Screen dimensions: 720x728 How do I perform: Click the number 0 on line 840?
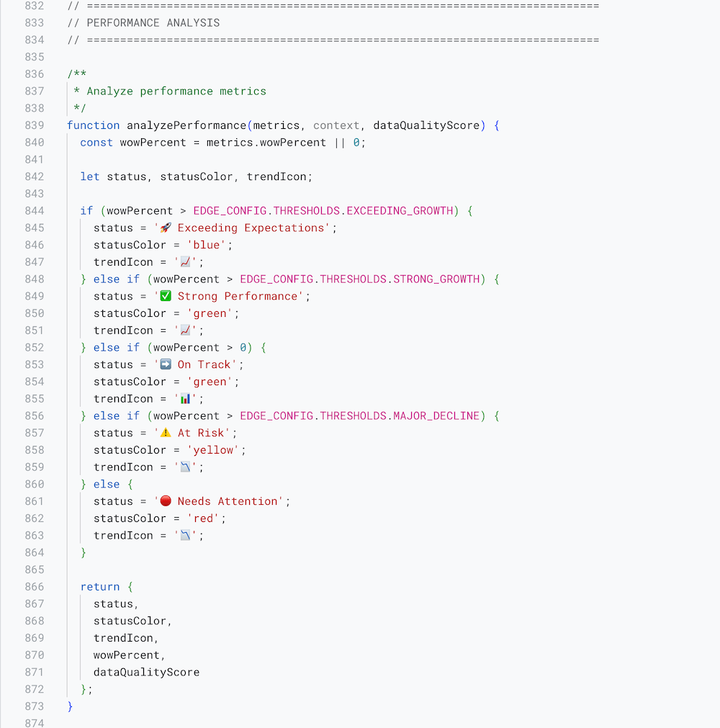click(356, 143)
